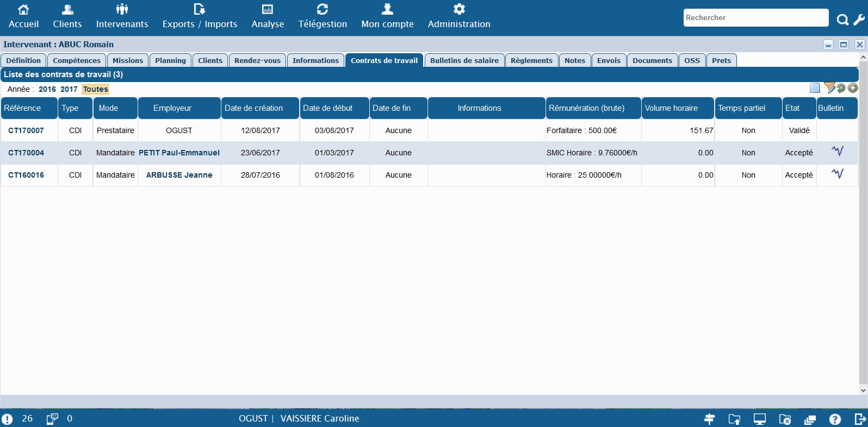Switch to the OSS tab
The width and height of the screenshot is (868, 427).
[692, 60]
